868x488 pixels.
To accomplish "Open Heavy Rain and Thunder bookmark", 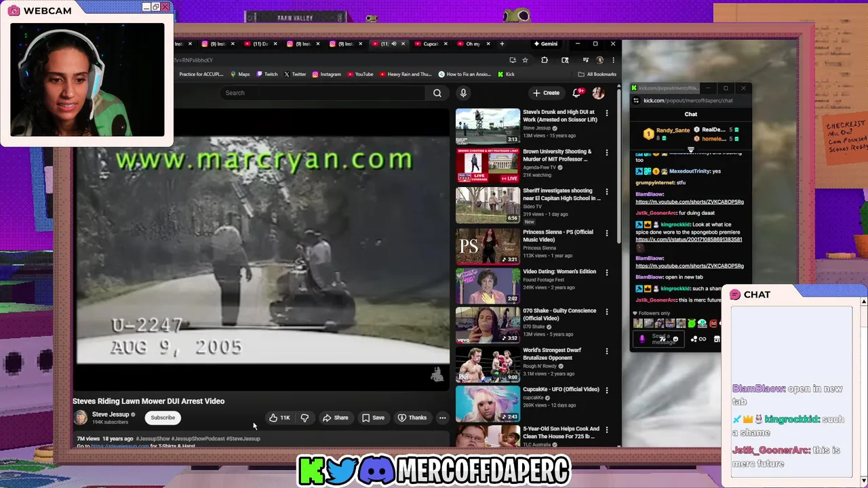I will click(406, 74).
